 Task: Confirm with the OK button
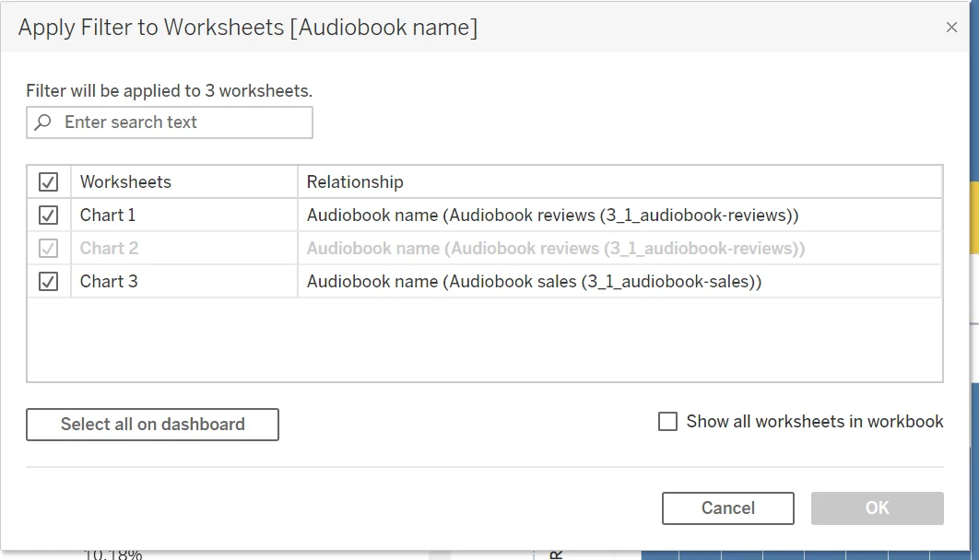[x=877, y=508]
